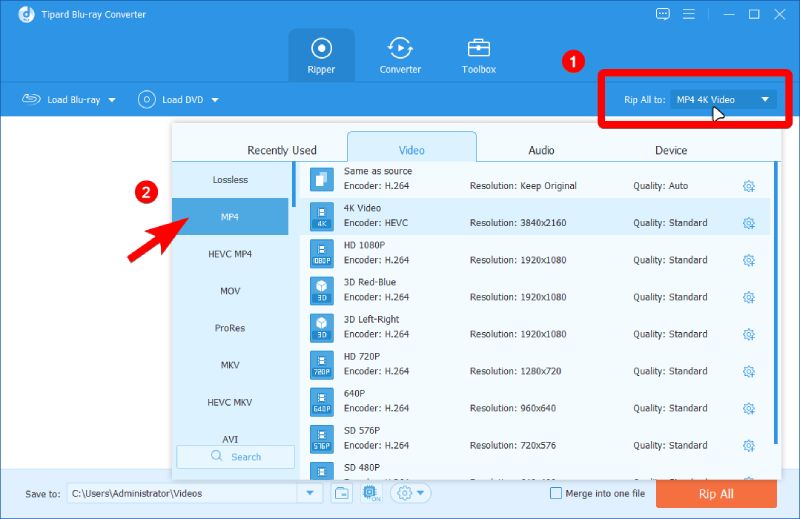Switch to the Recently Used tab
Viewport: 800px width, 519px height.
(282, 150)
